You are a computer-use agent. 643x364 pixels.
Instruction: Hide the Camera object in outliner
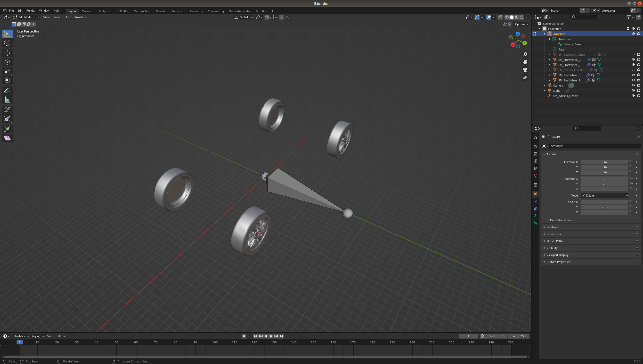(632, 85)
